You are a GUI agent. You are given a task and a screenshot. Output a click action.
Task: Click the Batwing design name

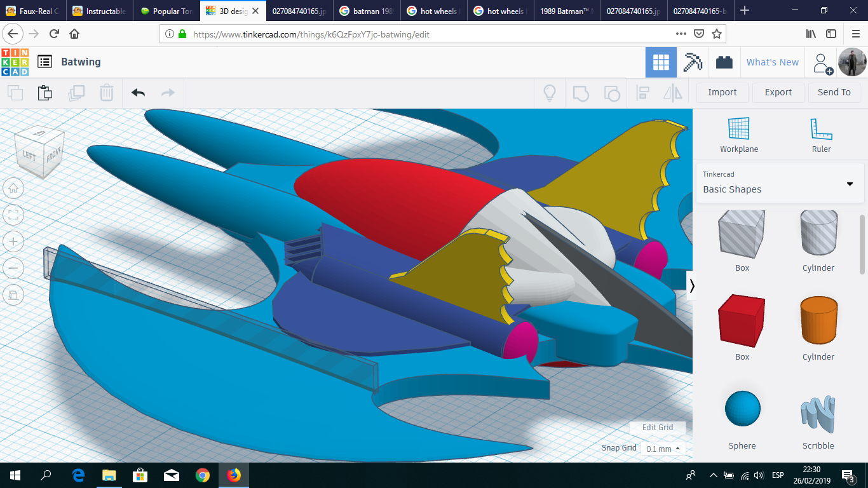(x=81, y=62)
